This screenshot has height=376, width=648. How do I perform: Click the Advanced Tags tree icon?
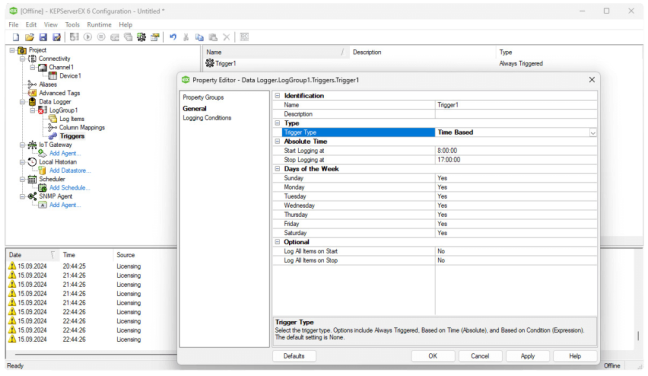(32, 93)
